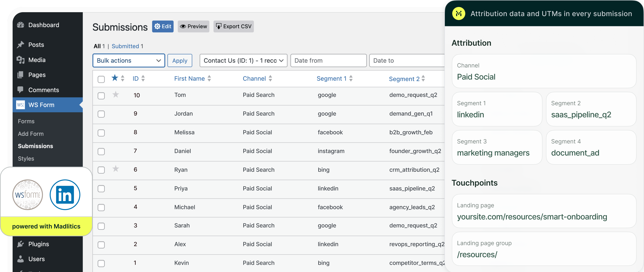Sort by starred using sort arrows
The image size is (644, 272).
[122, 78]
